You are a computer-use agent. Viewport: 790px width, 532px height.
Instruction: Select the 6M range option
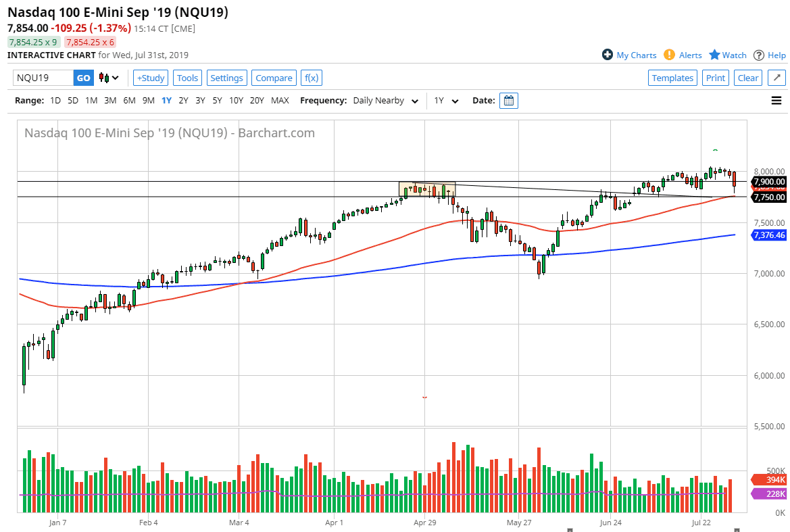coord(129,100)
